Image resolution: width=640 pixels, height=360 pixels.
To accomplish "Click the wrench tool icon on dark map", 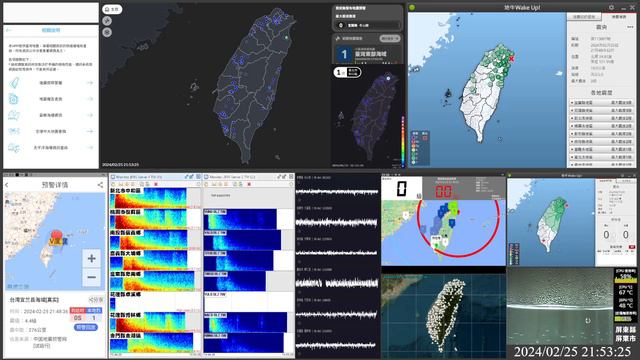I will (x=107, y=20).
